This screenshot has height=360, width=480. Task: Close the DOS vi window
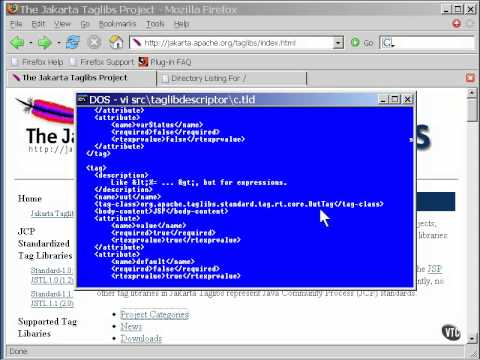point(407,99)
